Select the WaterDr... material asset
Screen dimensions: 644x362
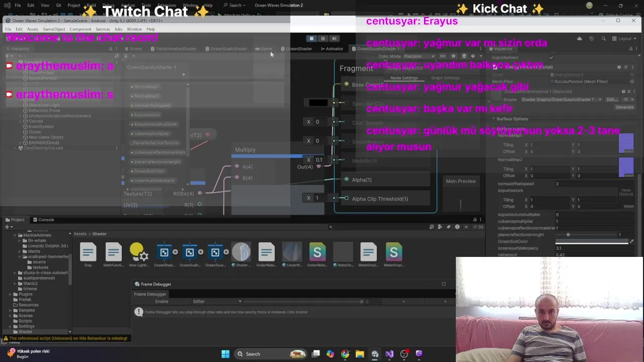(343, 255)
